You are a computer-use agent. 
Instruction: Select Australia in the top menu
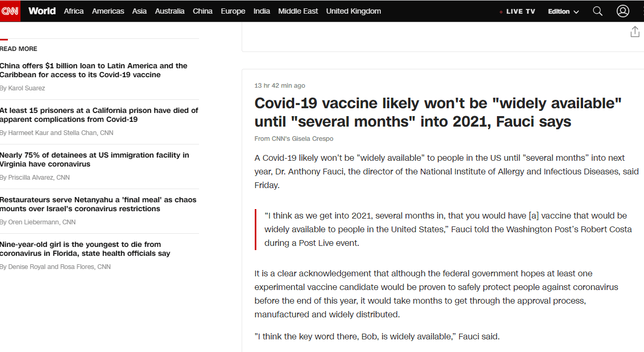pos(170,11)
